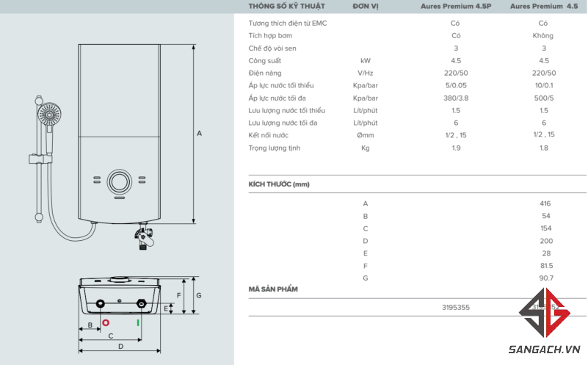The image size is (588, 365).
Task: Select the product code '3195355'
Action: pos(456,308)
